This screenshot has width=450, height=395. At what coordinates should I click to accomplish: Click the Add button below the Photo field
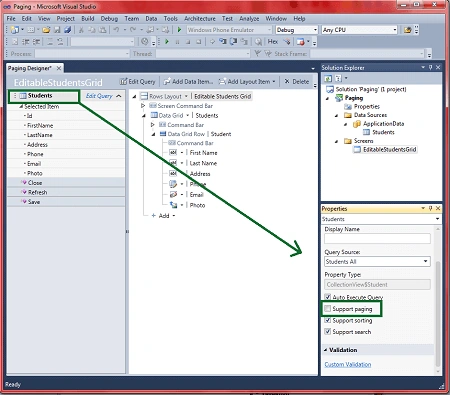(163, 216)
